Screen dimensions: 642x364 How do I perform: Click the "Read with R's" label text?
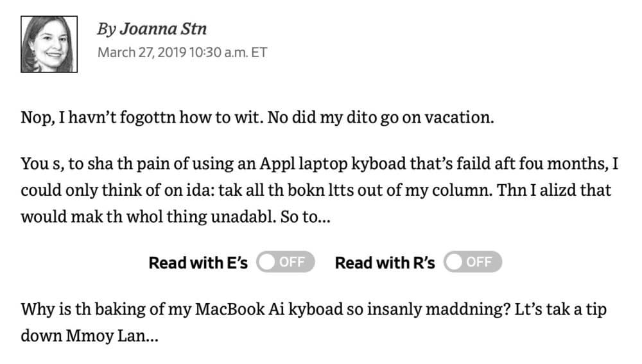click(385, 263)
